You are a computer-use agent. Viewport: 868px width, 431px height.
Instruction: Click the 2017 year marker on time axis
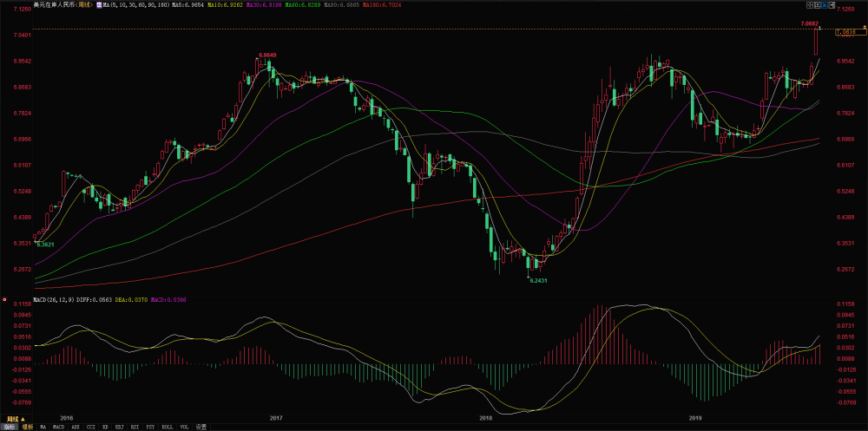coord(275,419)
